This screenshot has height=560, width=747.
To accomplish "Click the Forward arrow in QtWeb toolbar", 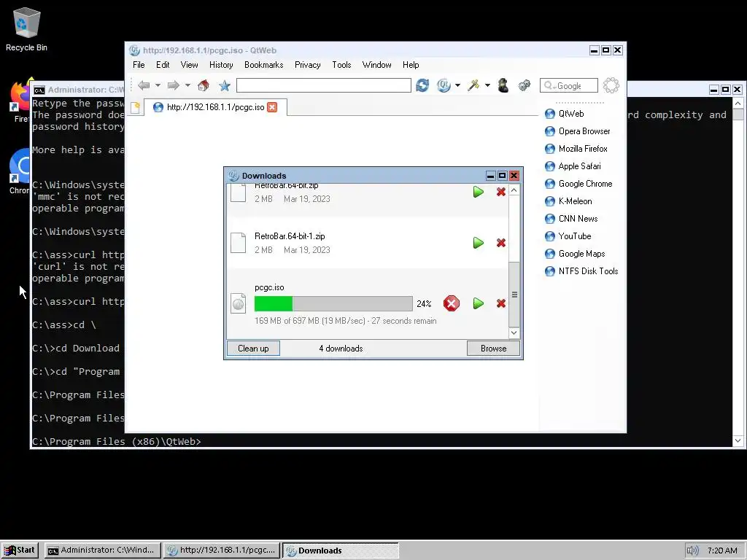I will click(x=173, y=85).
